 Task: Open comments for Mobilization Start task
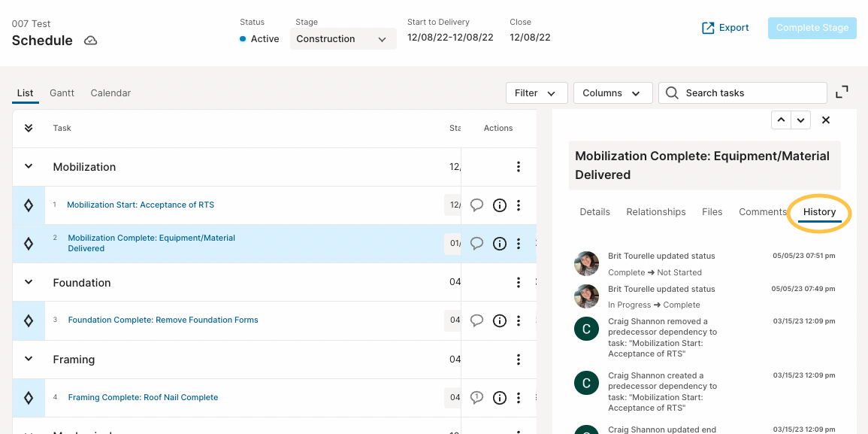coord(476,205)
